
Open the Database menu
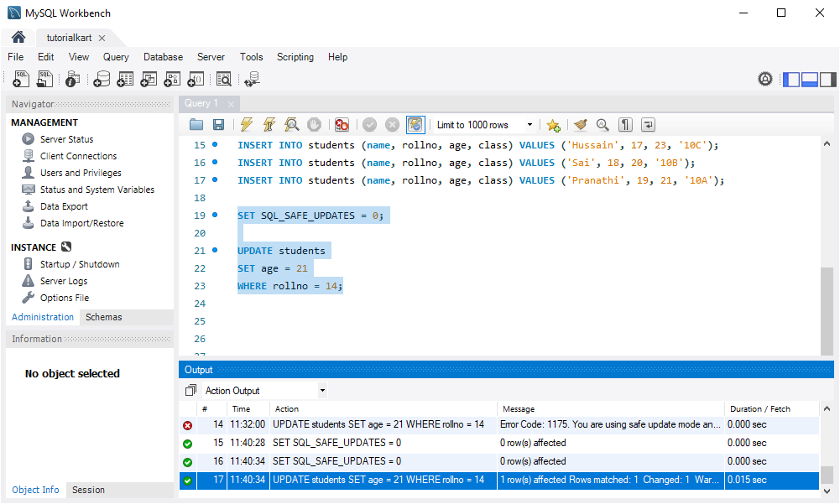click(x=163, y=57)
